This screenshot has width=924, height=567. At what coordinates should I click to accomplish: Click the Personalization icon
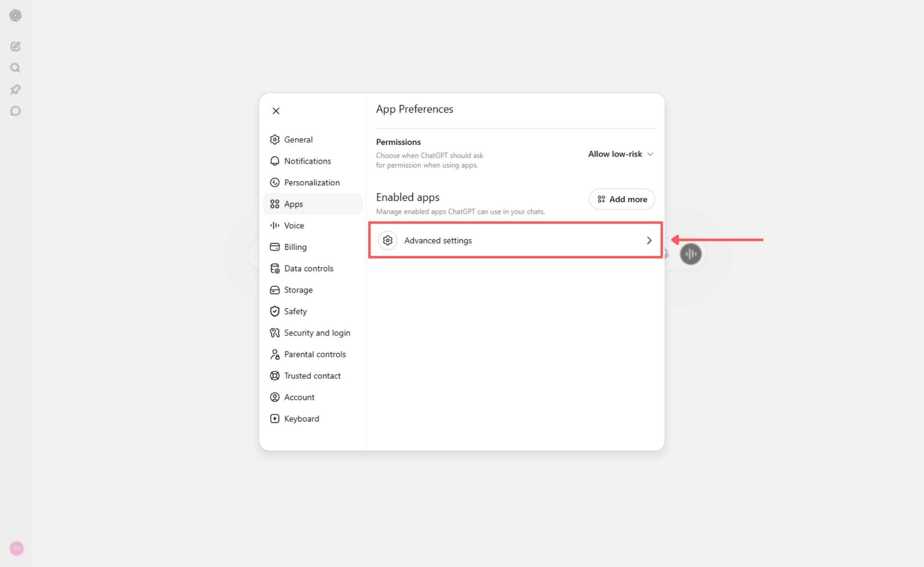pos(275,183)
